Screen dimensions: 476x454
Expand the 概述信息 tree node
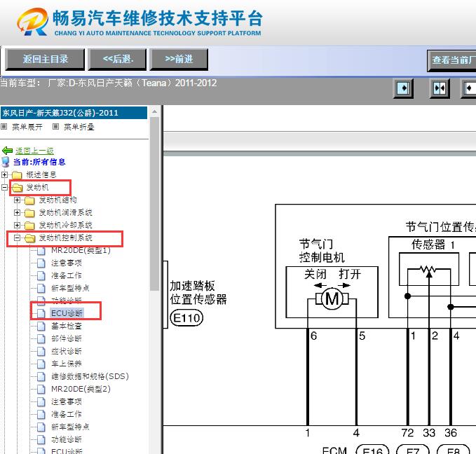click(4, 174)
